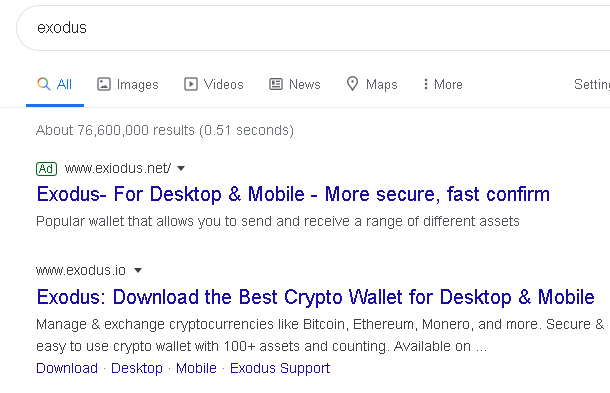Click the search magnifier icon beside All
Viewport: 610px width, 393px height.
(x=44, y=84)
